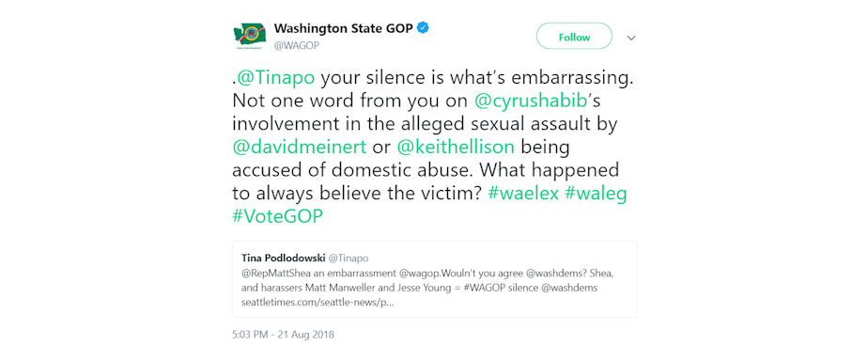
Task: Select the #waelex hashtag
Action: [x=522, y=194]
